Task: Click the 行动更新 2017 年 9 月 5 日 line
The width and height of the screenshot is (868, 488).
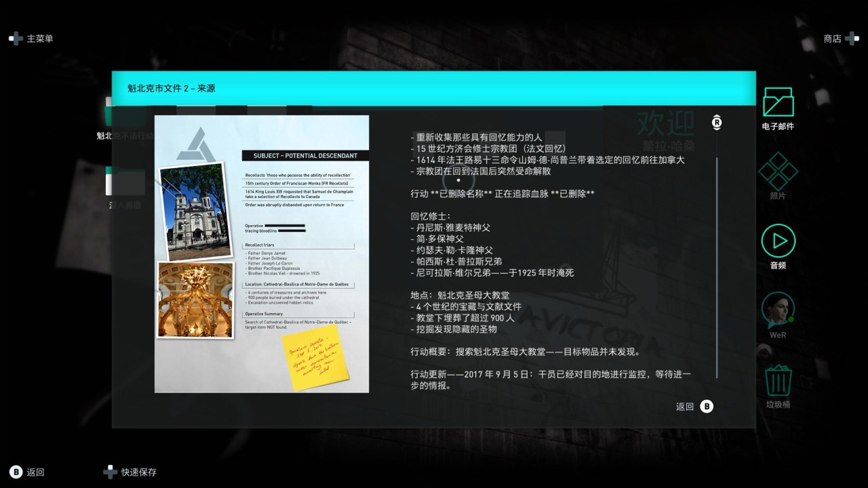Action: pyautogui.click(x=551, y=380)
